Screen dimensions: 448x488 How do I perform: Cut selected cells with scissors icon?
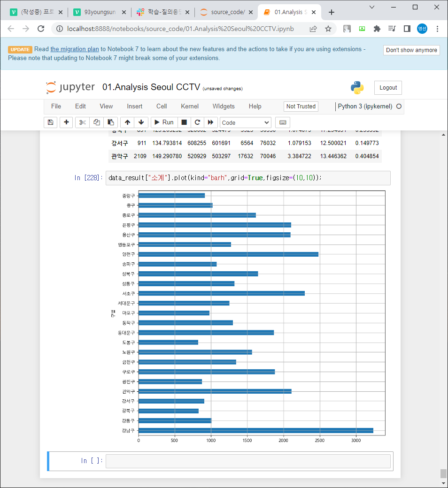82,122
